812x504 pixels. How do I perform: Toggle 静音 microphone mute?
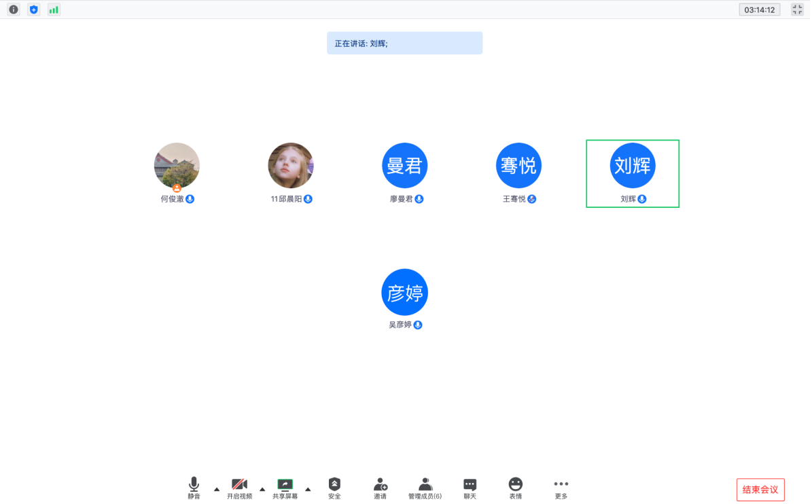click(194, 488)
